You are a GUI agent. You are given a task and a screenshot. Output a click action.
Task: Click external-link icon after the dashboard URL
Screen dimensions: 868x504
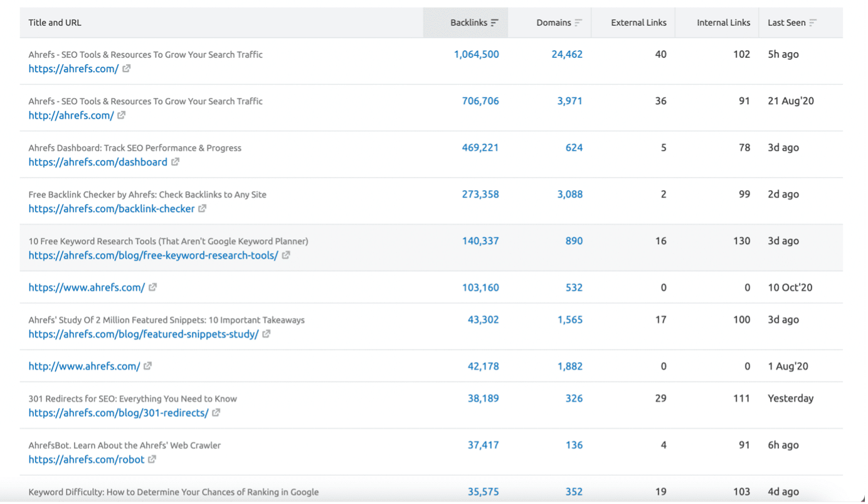176,162
